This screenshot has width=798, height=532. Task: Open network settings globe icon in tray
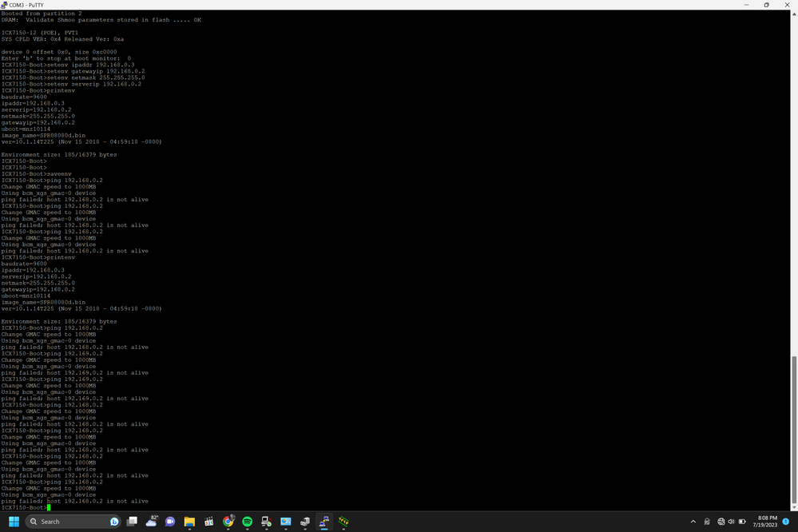click(x=721, y=522)
